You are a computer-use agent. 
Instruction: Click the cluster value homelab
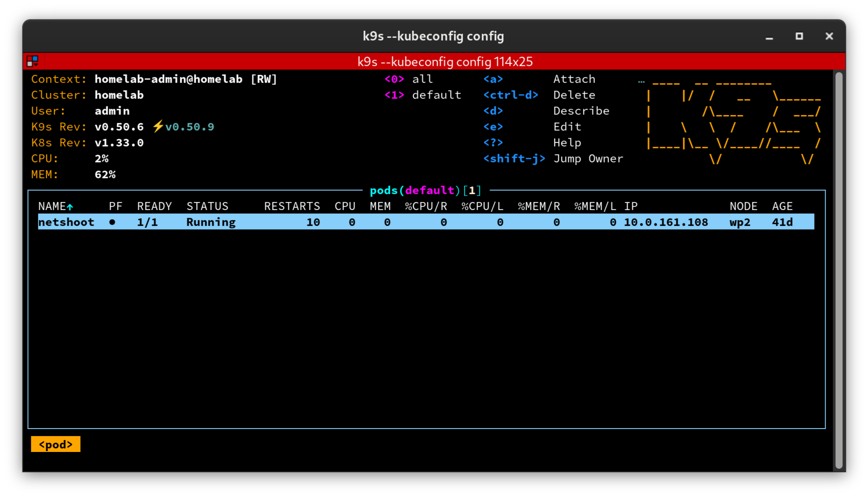pos(119,95)
